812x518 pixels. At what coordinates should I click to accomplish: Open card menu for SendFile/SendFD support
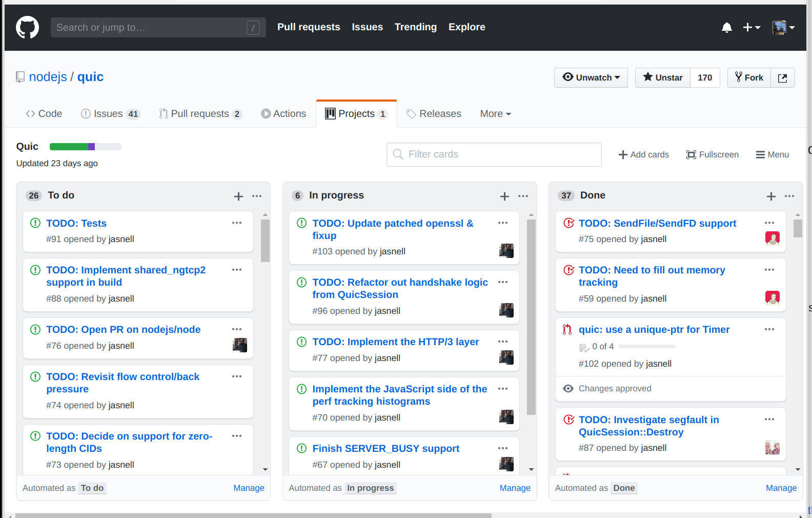[x=769, y=223]
